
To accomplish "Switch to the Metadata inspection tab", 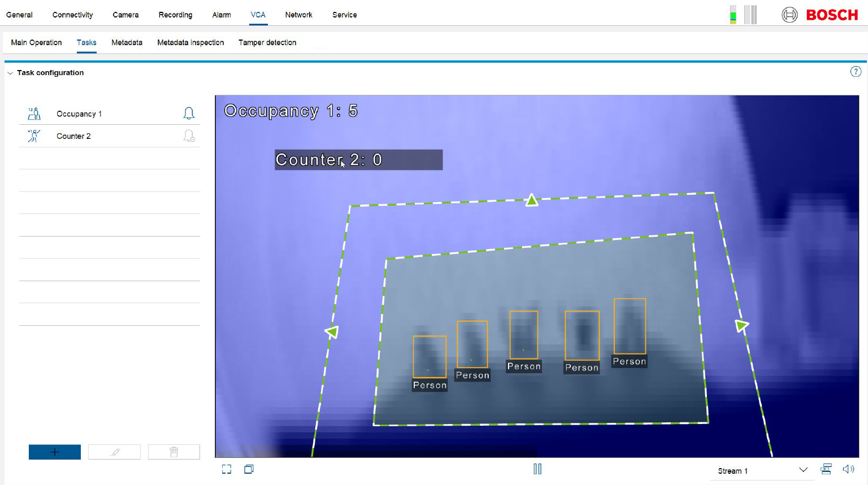I will click(x=190, y=42).
